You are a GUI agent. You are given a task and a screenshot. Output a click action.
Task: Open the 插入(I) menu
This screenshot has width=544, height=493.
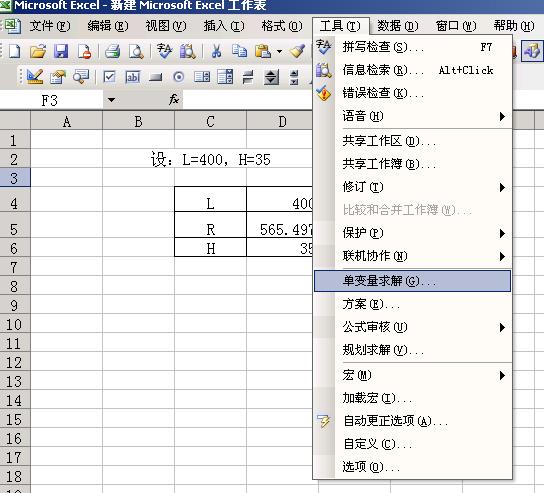[224, 26]
